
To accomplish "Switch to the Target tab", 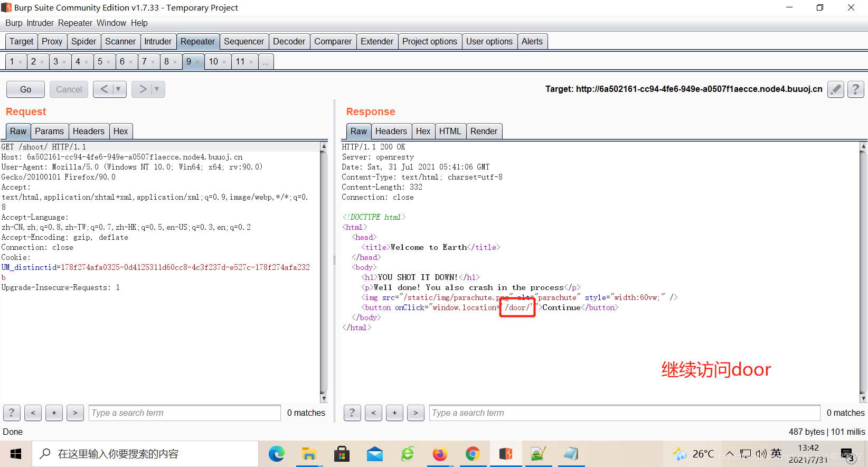I will pos(21,41).
